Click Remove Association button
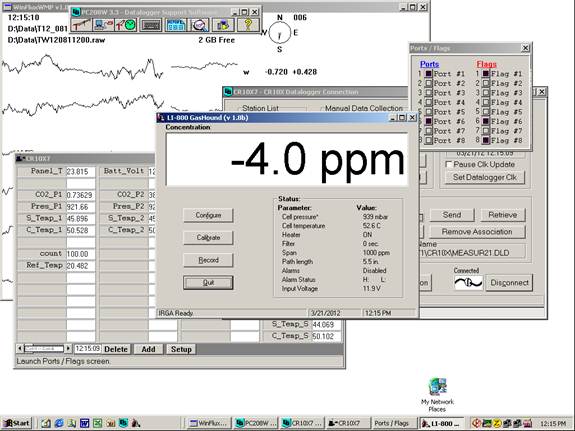The height and width of the screenshot is (431, 575). point(477,232)
